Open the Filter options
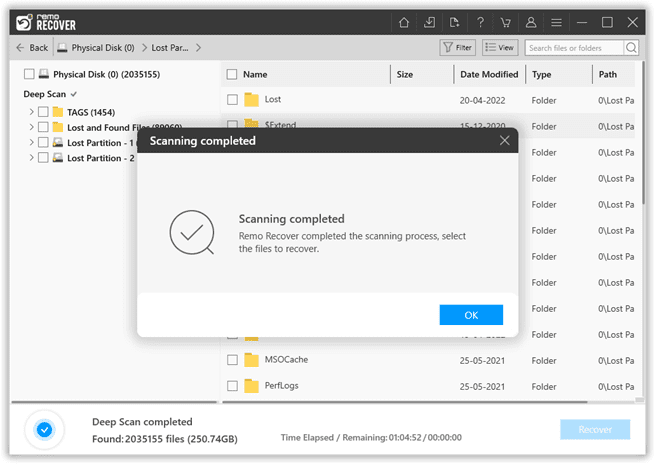 click(458, 48)
